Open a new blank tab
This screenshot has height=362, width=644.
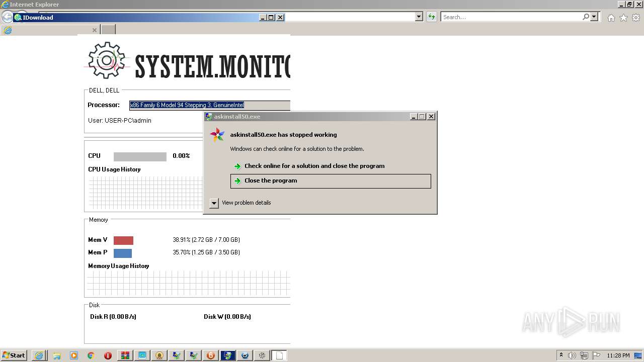pos(108,30)
